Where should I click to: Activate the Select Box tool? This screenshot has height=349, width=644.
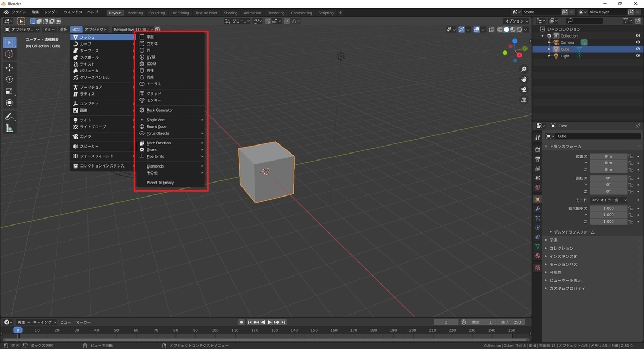coord(9,42)
